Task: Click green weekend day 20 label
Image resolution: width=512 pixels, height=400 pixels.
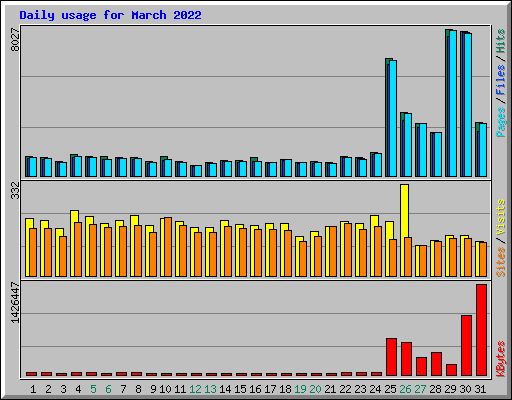Action: click(x=315, y=389)
